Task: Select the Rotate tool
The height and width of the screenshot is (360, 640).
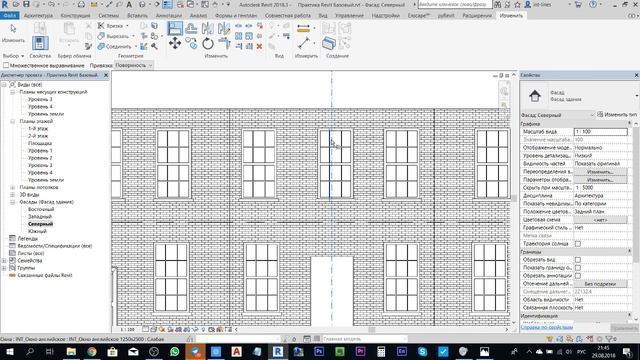Action: (x=208, y=43)
